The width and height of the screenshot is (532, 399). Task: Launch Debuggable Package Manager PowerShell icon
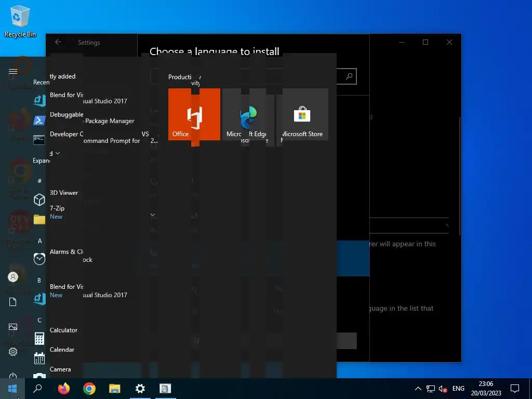39,120
